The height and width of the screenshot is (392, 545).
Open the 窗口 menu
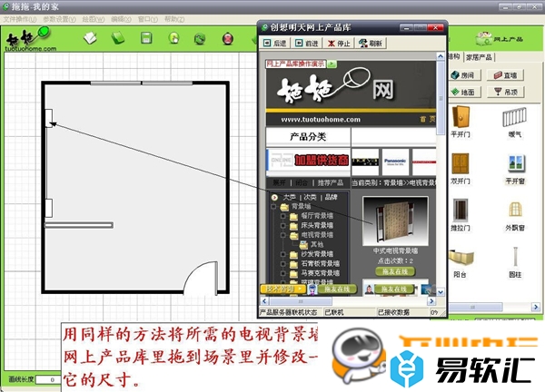[x=148, y=19]
